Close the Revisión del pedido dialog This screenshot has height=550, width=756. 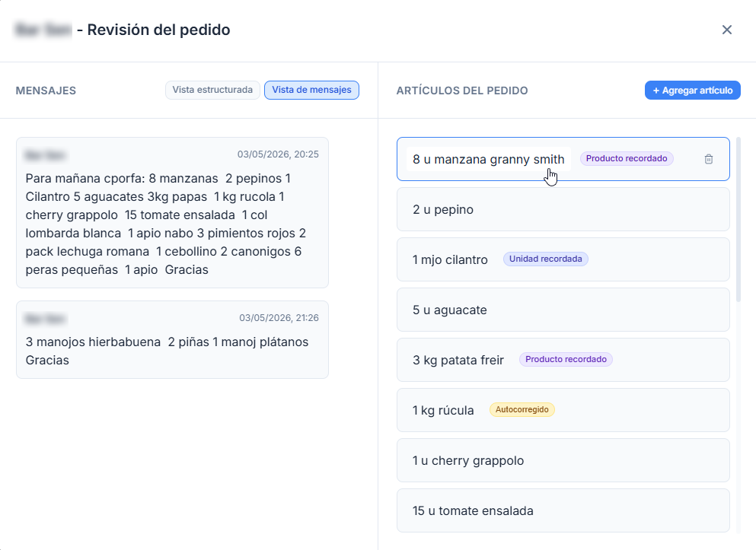click(x=726, y=30)
